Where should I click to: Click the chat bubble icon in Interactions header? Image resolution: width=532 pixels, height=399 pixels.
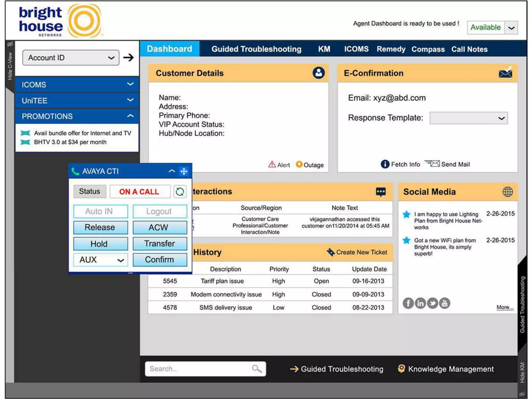tap(381, 192)
